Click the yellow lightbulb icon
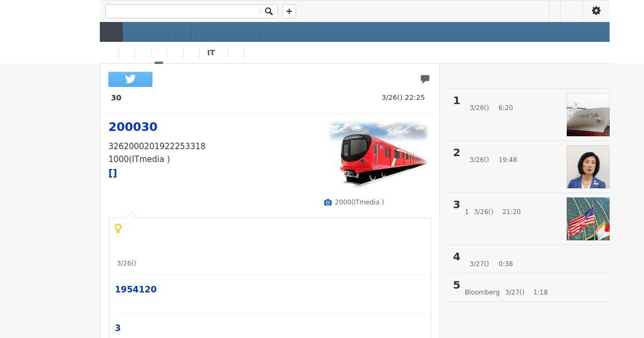 click(x=118, y=228)
